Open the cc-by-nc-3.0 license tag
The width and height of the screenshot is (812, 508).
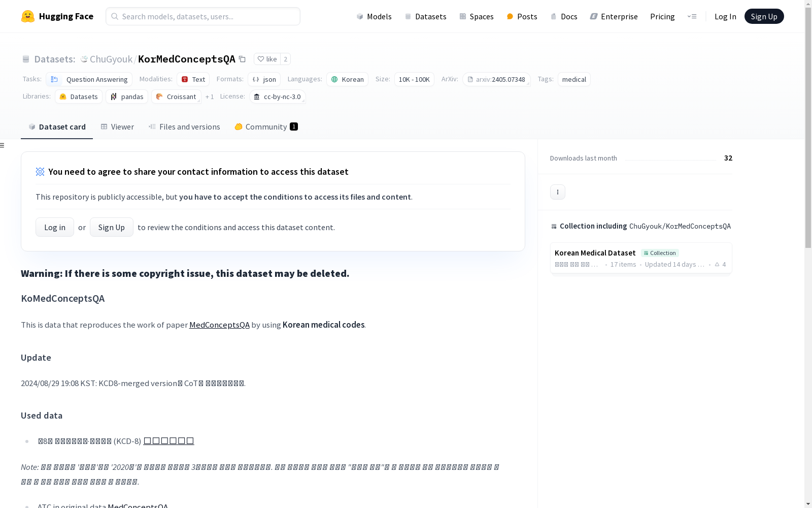pyautogui.click(x=278, y=97)
